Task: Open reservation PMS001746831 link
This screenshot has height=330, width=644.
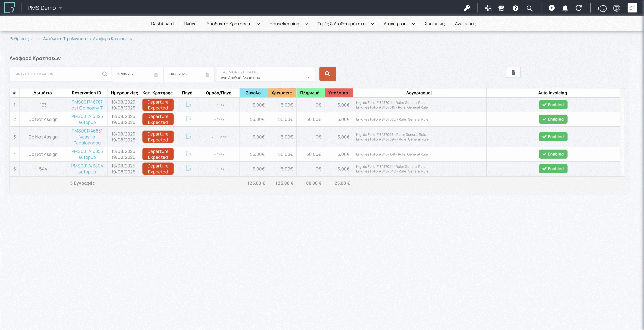Action: point(87,131)
